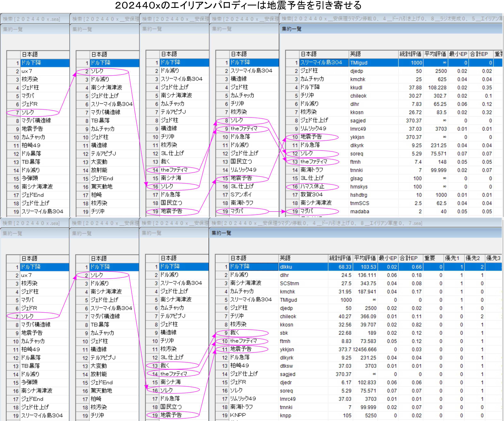Viewport: 504px width, 421px height.
Task: Click the 8.83 statistic value cell
Action: (340, 341)
